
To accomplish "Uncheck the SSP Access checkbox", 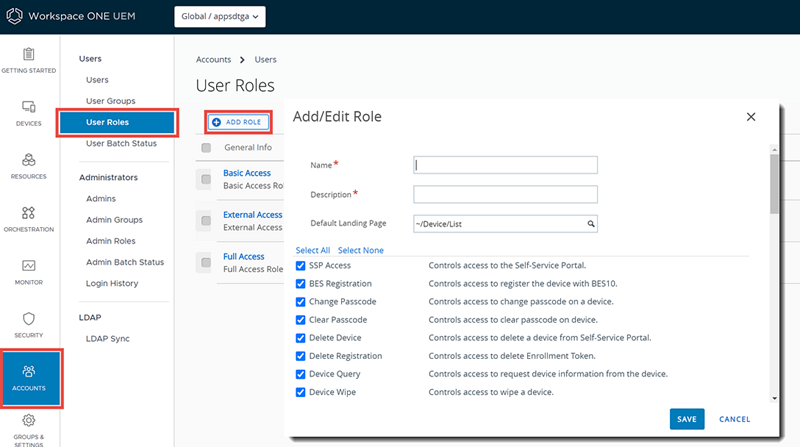I will [x=301, y=265].
